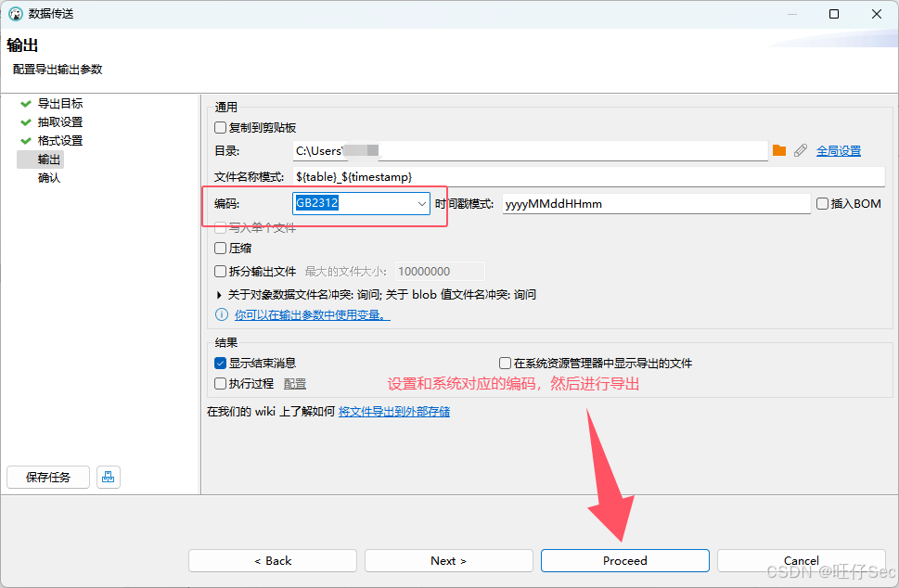Click the 时间戳模式 input field
Image resolution: width=899 pixels, height=588 pixels.
click(x=657, y=203)
